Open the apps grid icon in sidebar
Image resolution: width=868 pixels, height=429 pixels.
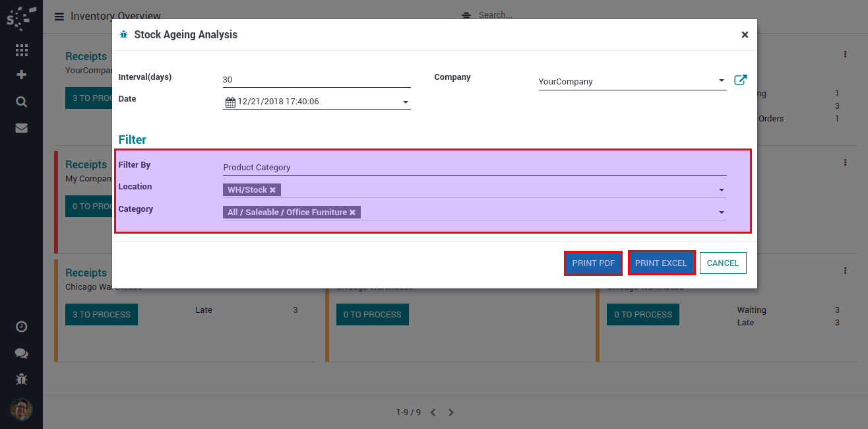[21, 50]
